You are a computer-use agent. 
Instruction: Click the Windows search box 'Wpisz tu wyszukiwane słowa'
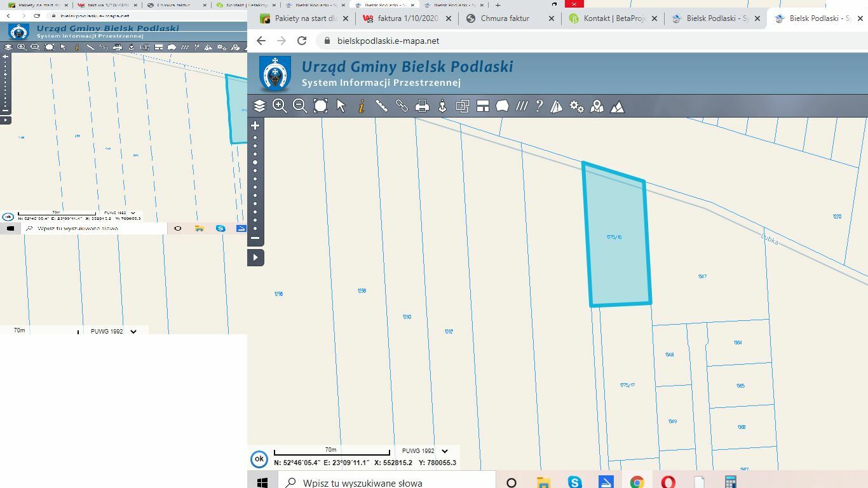(x=388, y=483)
